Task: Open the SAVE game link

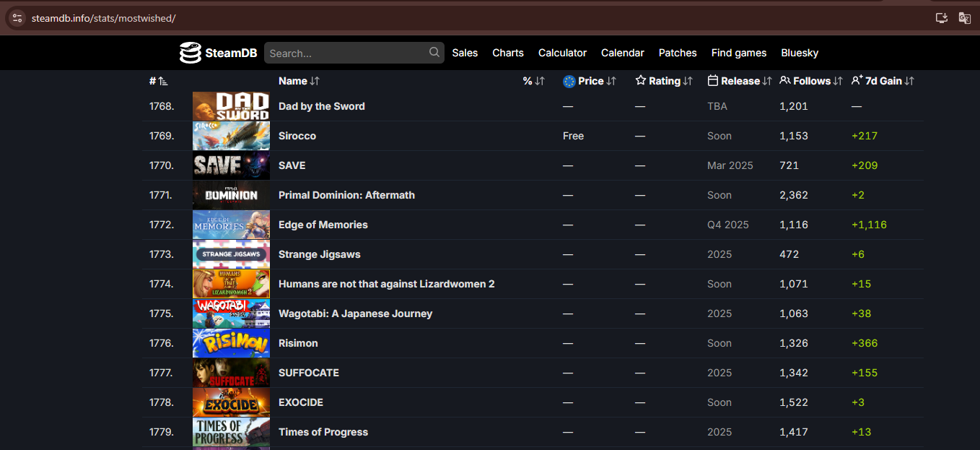Action: [292, 165]
